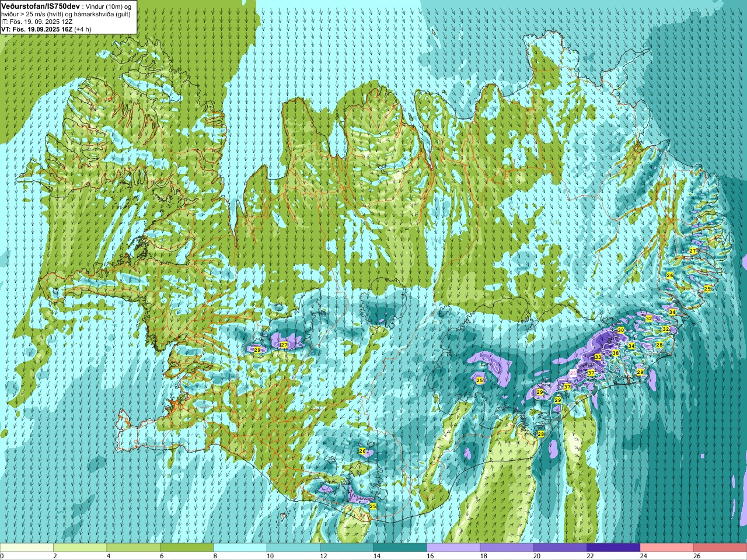Image resolution: width=747 pixels, height=560 pixels.
Task: Click the '(+4 h)' forecast offset text
Action: pos(83,29)
